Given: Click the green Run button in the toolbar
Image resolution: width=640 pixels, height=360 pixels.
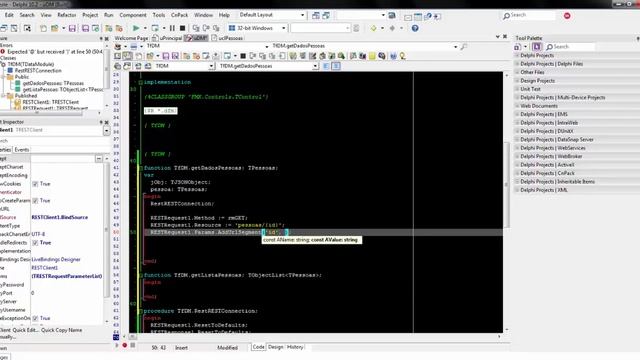Looking at the screenshot, I should coord(136,28).
